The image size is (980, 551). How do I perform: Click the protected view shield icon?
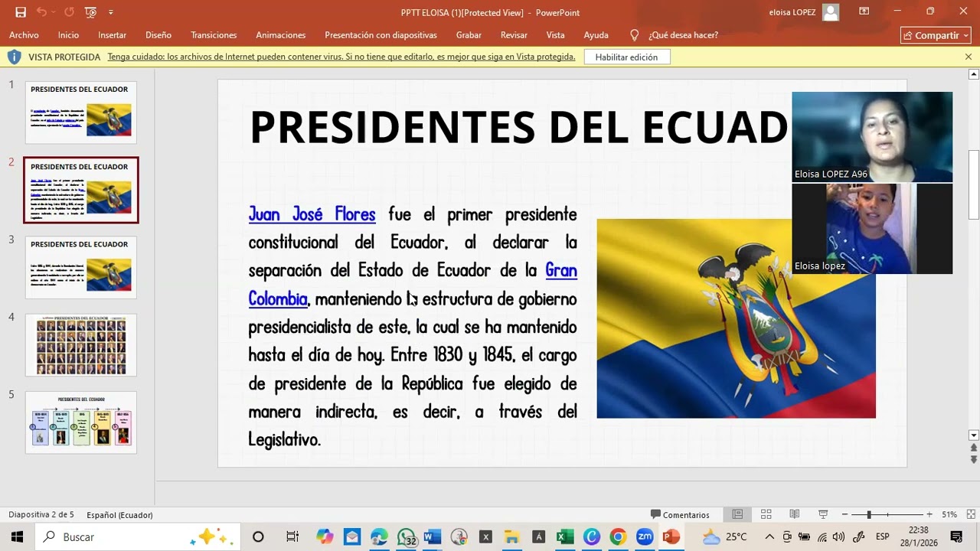[x=14, y=57]
